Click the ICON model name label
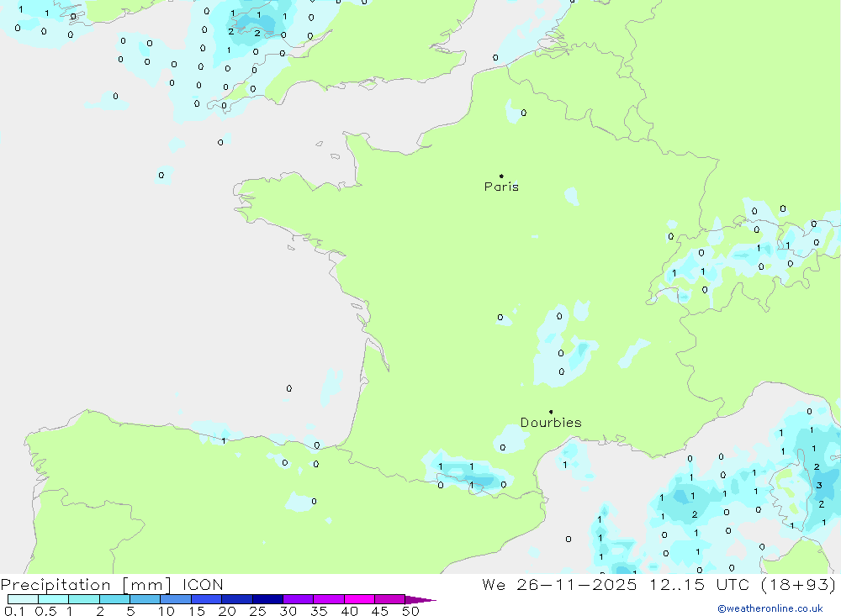Screen dimensions: 841x616 tap(203, 584)
